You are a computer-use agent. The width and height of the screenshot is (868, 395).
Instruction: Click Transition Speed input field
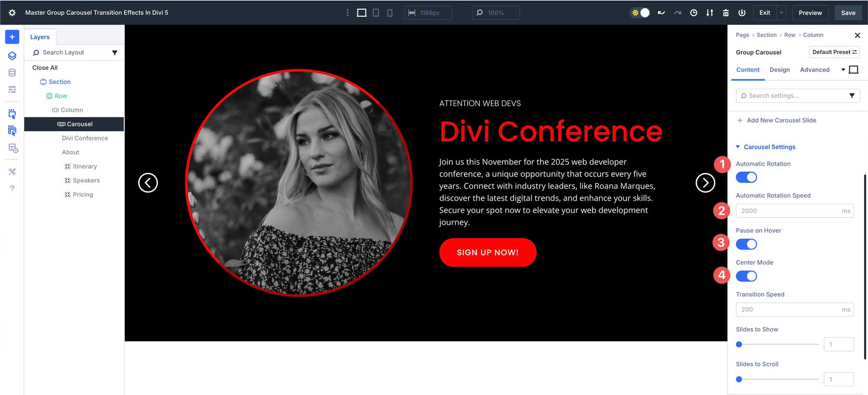click(795, 310)
